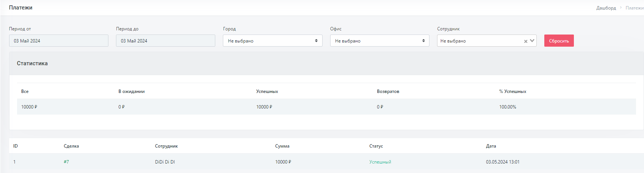Click the Платежи page title
Image resolution: width=644 pixels, height=173 pixels.
[x=21, y=8]
